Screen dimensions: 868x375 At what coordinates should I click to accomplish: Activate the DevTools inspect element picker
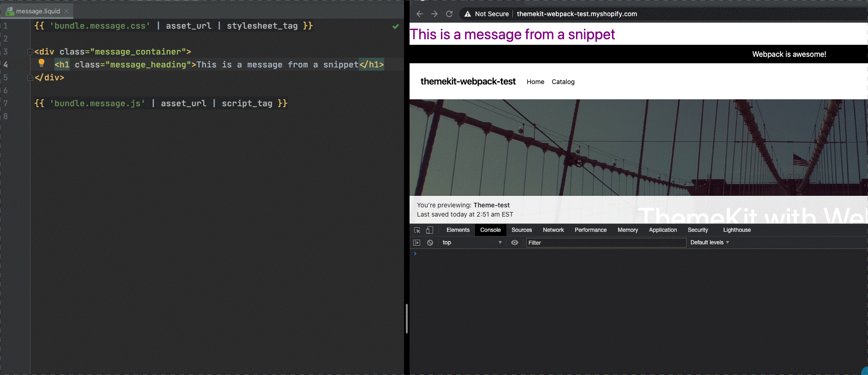[417, 230]
